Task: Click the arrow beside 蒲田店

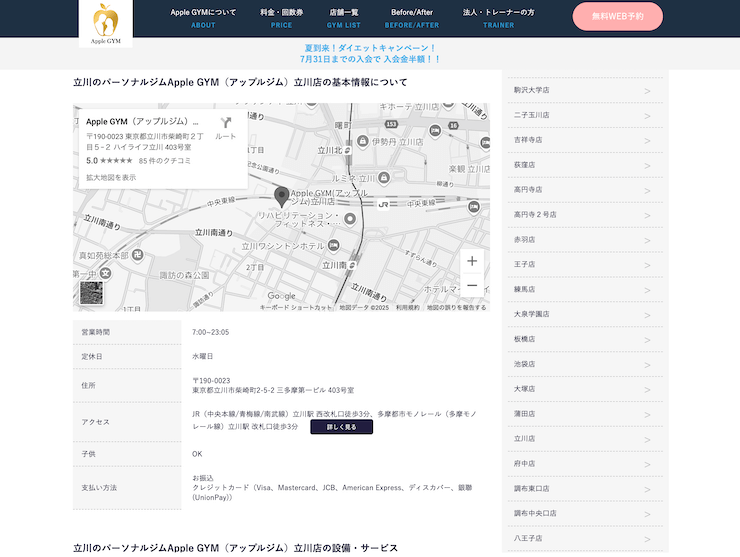Action: [x=648, y=415]
